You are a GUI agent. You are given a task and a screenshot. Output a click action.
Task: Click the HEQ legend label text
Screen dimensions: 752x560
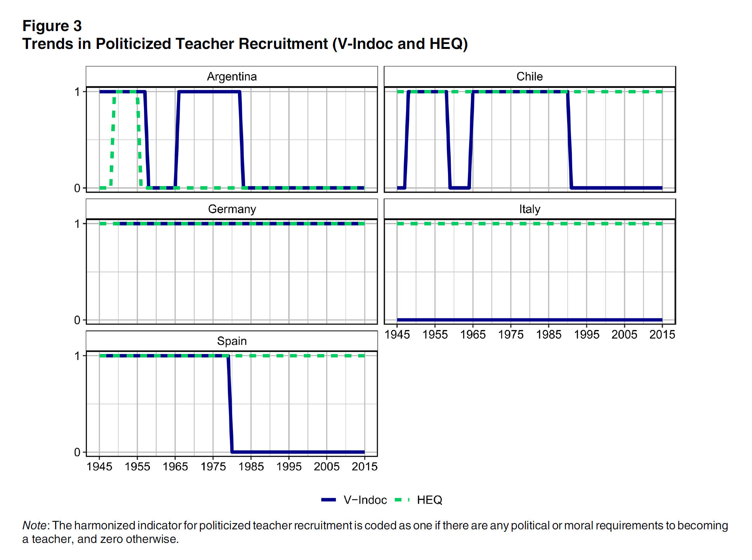click(429, 500)
